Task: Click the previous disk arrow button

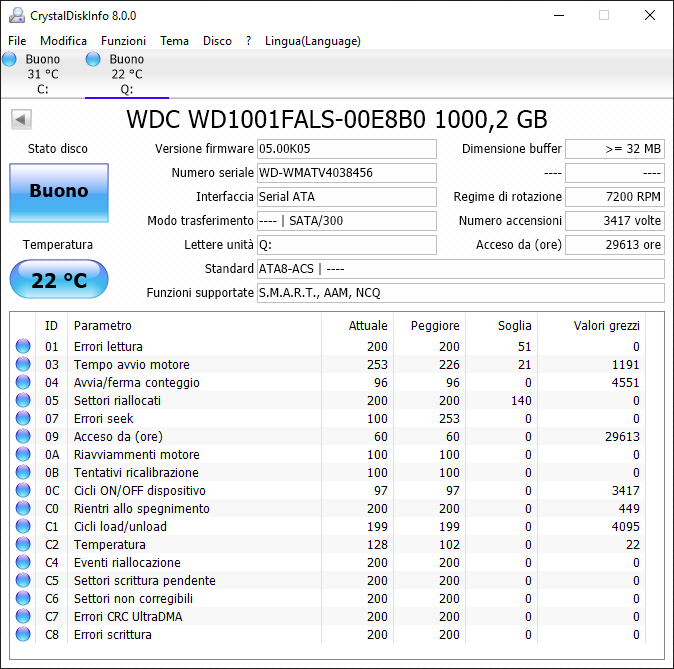Action: coord(21,119)
